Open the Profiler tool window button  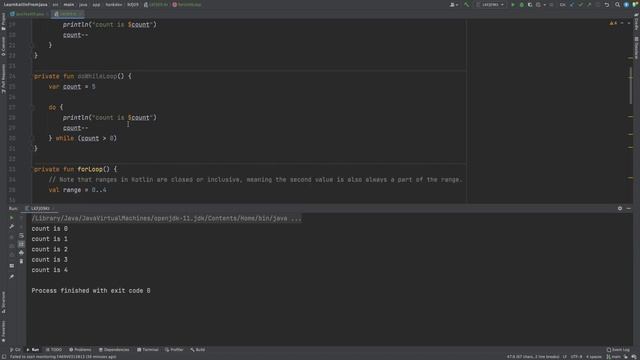pos(174,350)
